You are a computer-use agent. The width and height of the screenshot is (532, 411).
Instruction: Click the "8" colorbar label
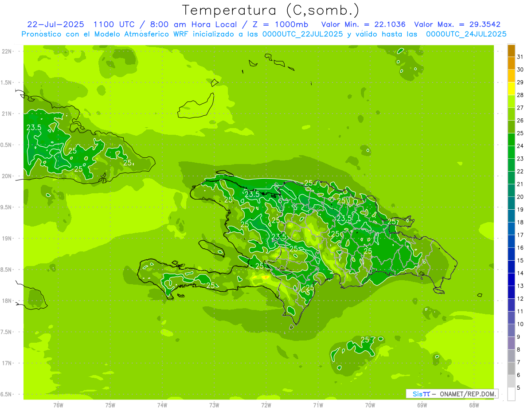518,350
